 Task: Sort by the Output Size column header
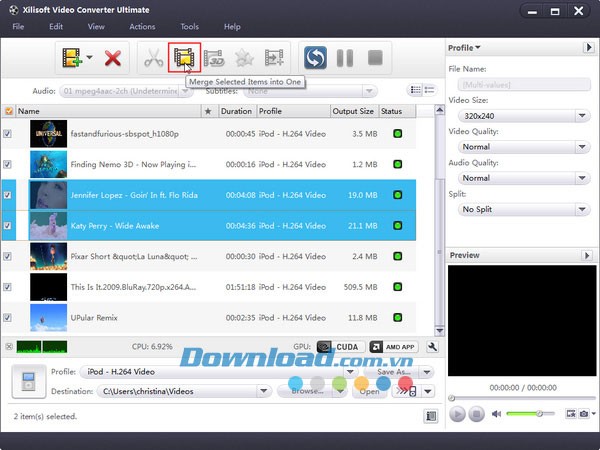pyautogui.click(x=354, y=111)
